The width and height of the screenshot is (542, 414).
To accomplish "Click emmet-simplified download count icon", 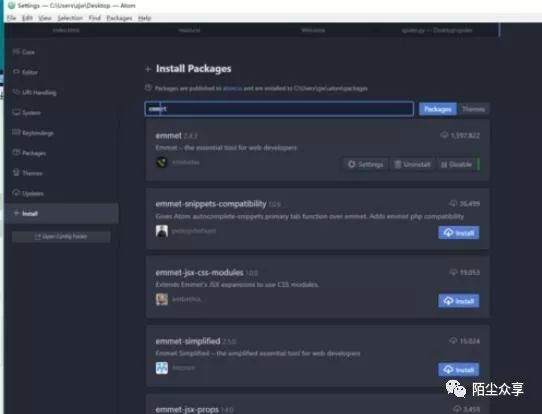I will coord(453,340).
